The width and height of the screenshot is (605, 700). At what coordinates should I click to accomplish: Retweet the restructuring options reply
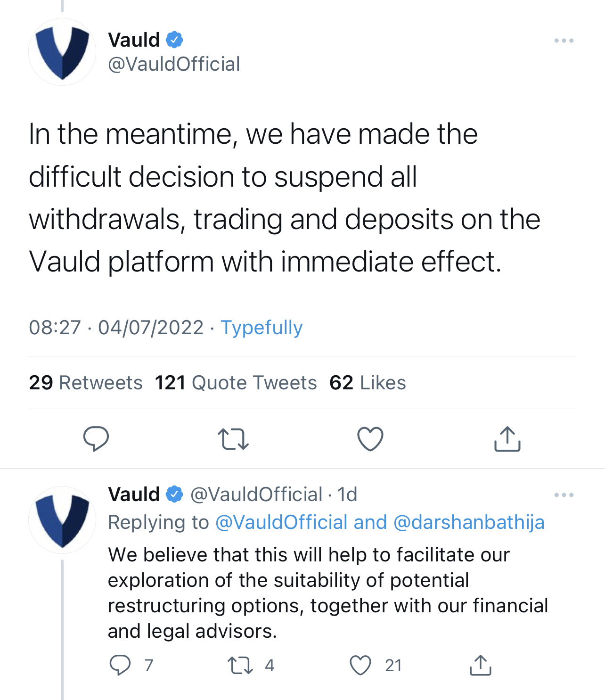click(x=240, y=665)
